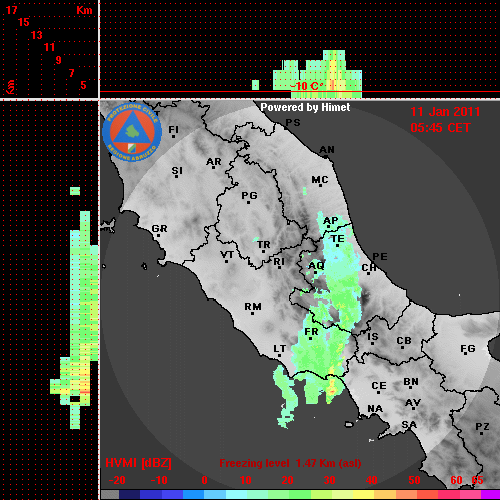Screen dimensions: 500x500
Task: Click the 'Powered by Himet' text
Action: click(x=305, y=107)
